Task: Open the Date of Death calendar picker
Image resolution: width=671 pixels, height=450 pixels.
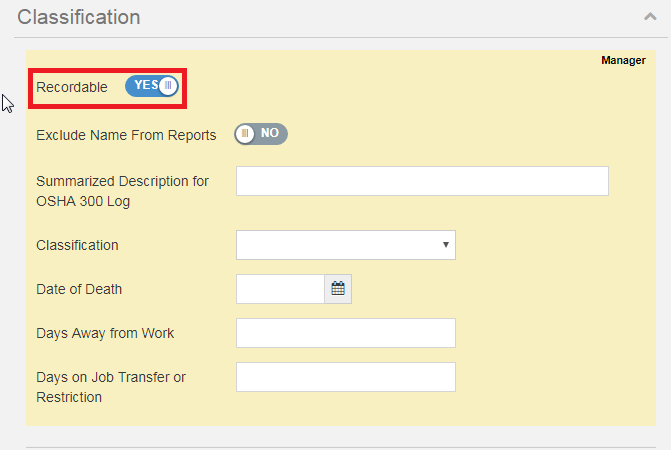Action: coord(338,289)
